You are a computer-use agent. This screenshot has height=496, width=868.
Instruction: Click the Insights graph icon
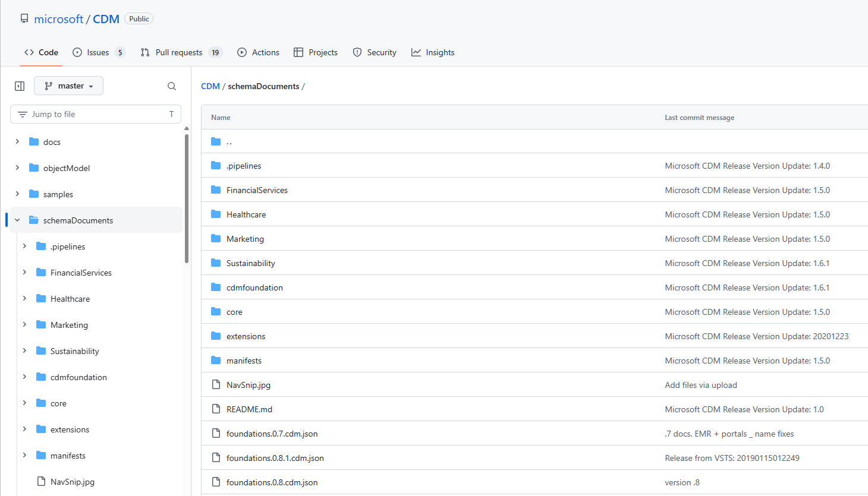[x=416, y=52]
